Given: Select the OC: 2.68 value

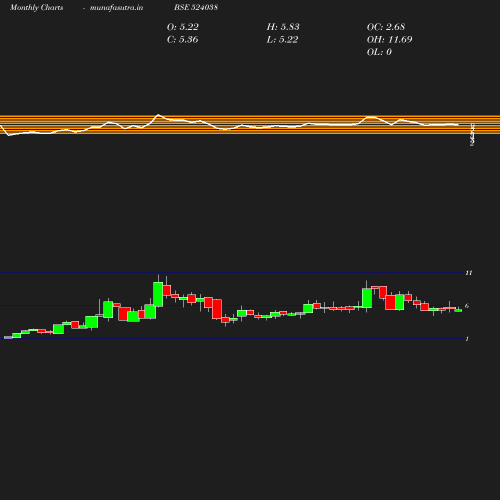Looking at the screenshot, I should click(x=386, y=27).
